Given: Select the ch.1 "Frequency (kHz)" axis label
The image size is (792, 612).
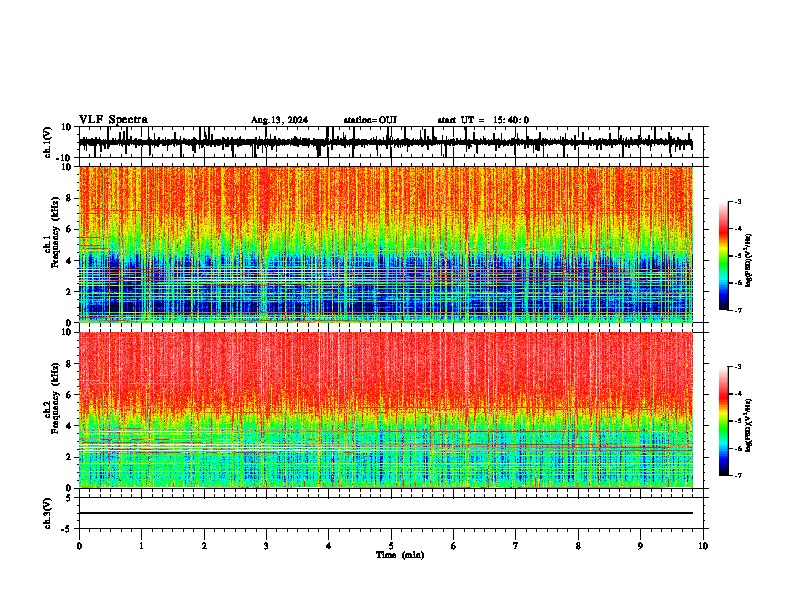Looking at the screenshot, I should click(x=55, y=233).
